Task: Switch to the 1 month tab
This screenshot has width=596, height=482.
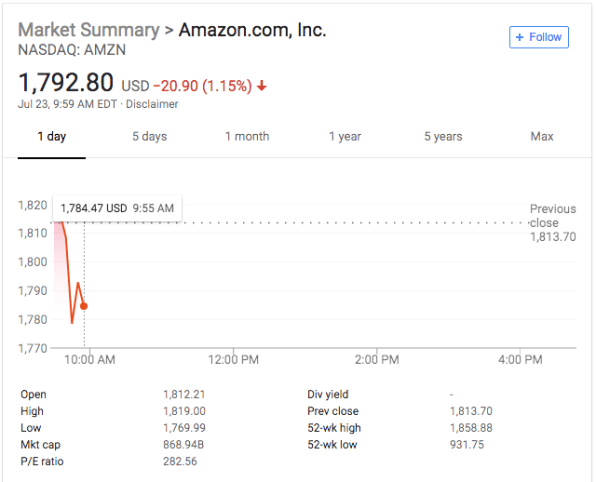Action: (247, 136)
